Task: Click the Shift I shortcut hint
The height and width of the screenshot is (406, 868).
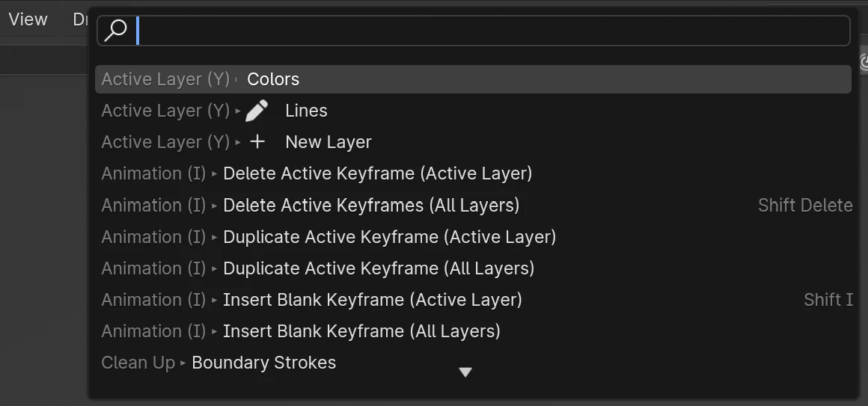Action: pos(828,300)
